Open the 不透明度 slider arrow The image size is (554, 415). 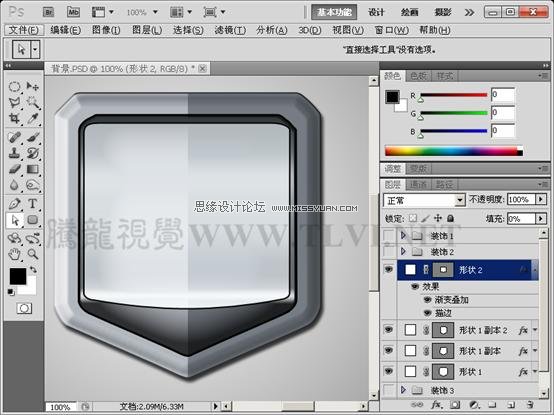(x=541, y=200)
